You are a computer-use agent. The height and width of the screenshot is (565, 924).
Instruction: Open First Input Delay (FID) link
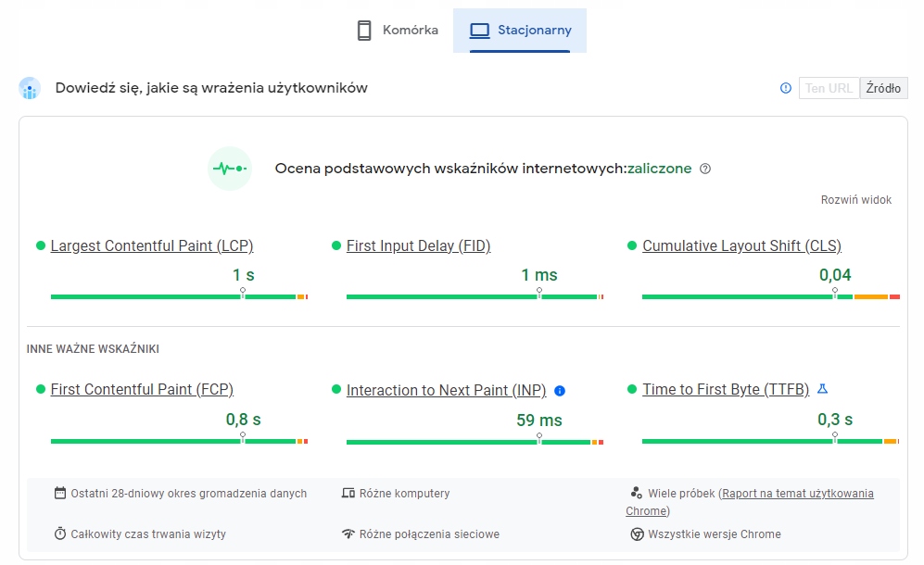[418, 246]
